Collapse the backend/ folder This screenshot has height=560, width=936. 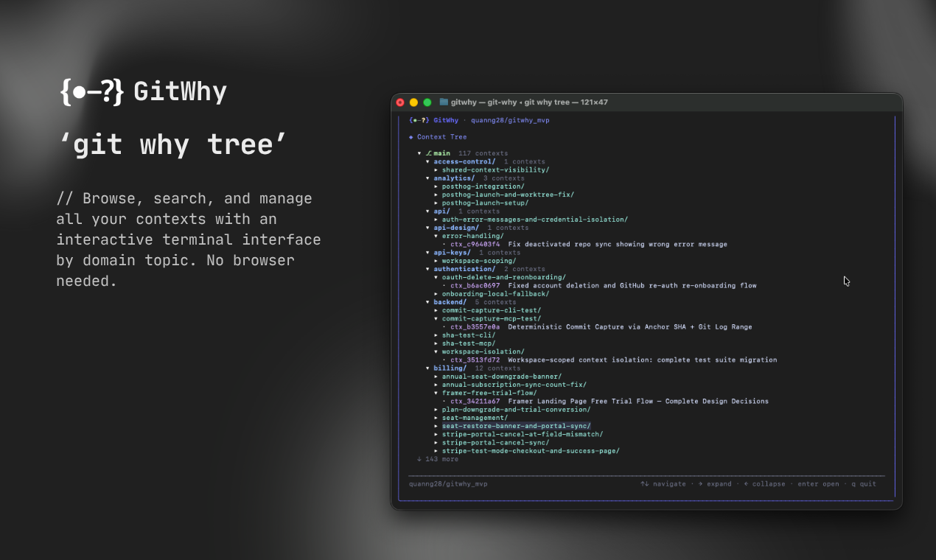coord(446,301)
